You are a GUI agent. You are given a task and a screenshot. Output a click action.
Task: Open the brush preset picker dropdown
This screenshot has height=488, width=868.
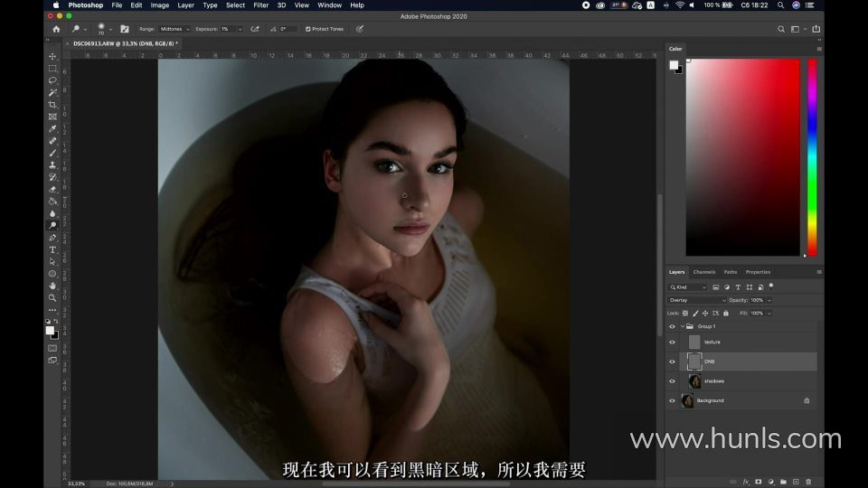click(x=110, y=29)
